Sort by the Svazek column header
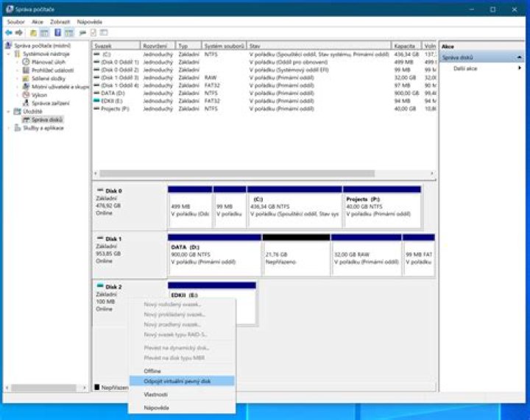 [116, 46]
